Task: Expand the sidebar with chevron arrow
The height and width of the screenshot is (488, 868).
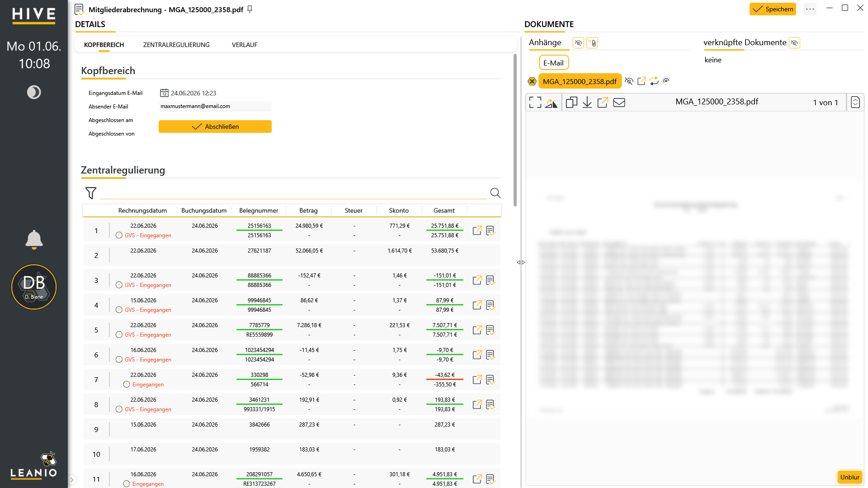Action: (x=72, y=480)
